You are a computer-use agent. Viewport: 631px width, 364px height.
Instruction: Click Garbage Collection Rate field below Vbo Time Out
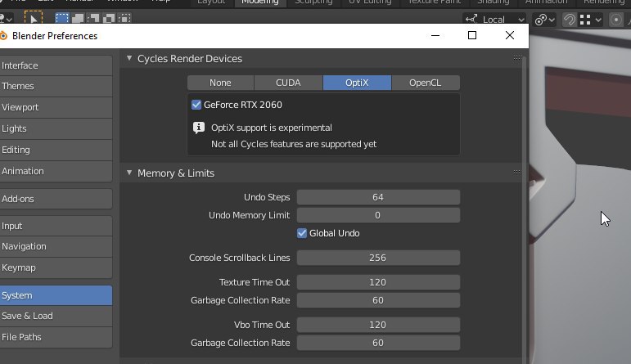(378, 343)
